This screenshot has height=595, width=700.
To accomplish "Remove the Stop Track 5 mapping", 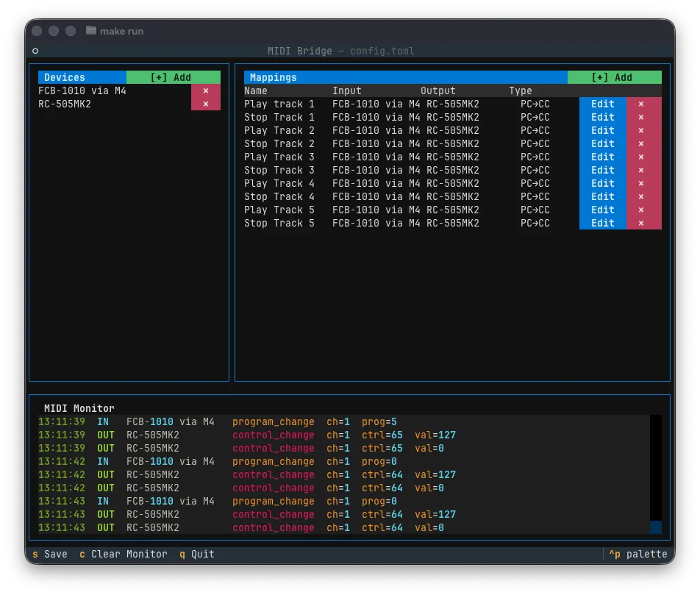I will 644,223.
